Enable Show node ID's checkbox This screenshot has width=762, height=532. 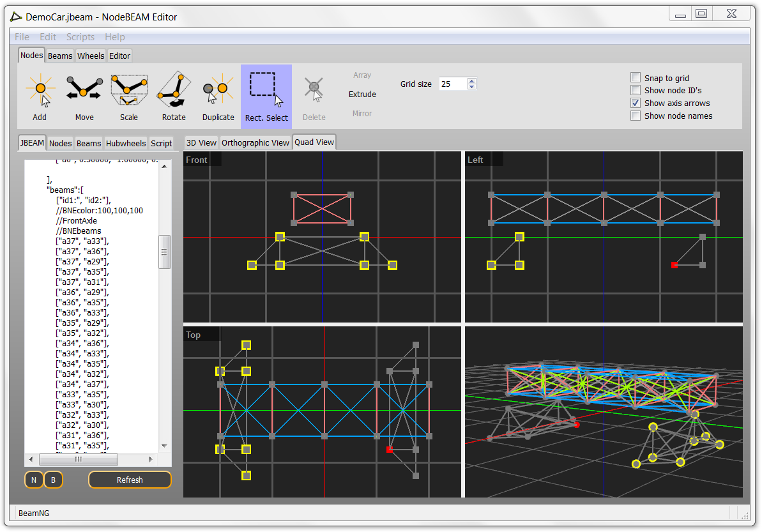[635, 90]
